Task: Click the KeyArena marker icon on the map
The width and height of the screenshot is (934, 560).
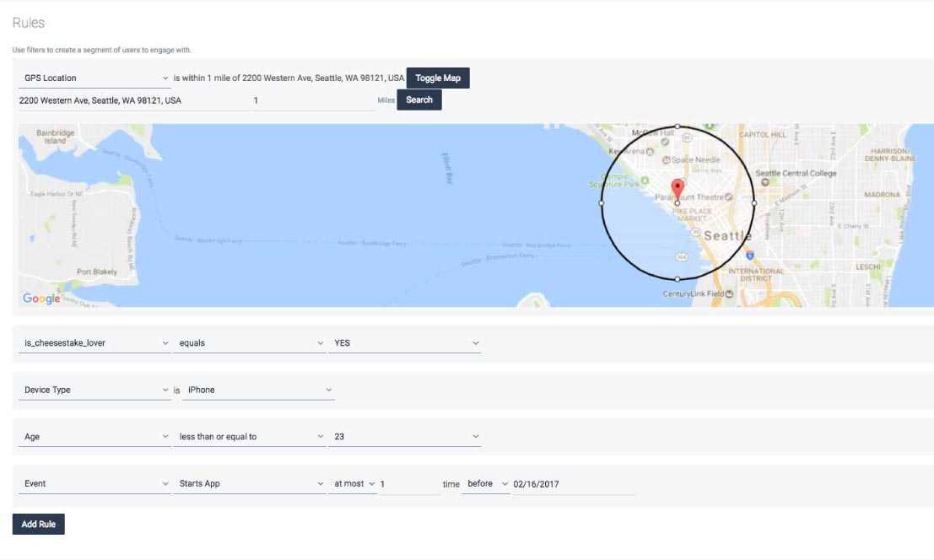Action: [x=649, y=152]
